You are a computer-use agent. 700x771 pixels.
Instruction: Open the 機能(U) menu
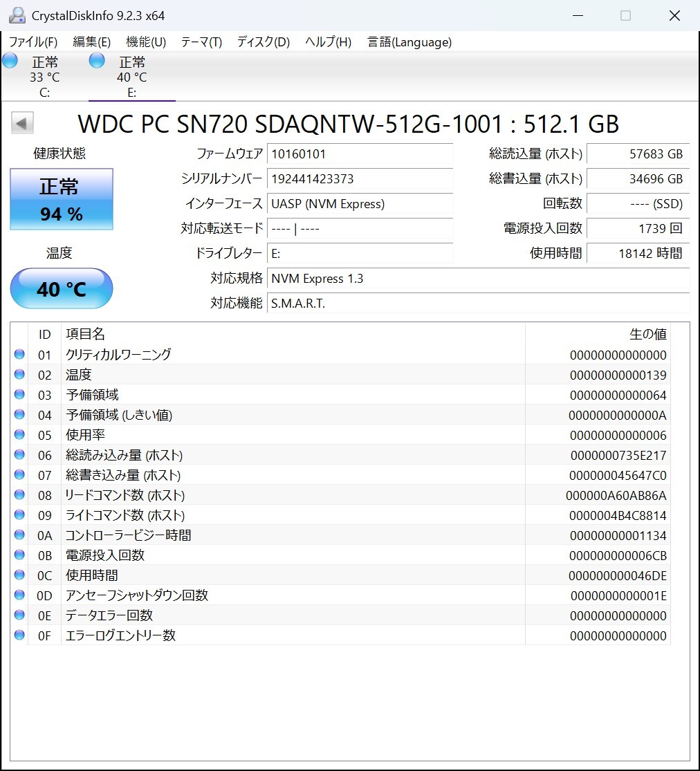(146, 42)
